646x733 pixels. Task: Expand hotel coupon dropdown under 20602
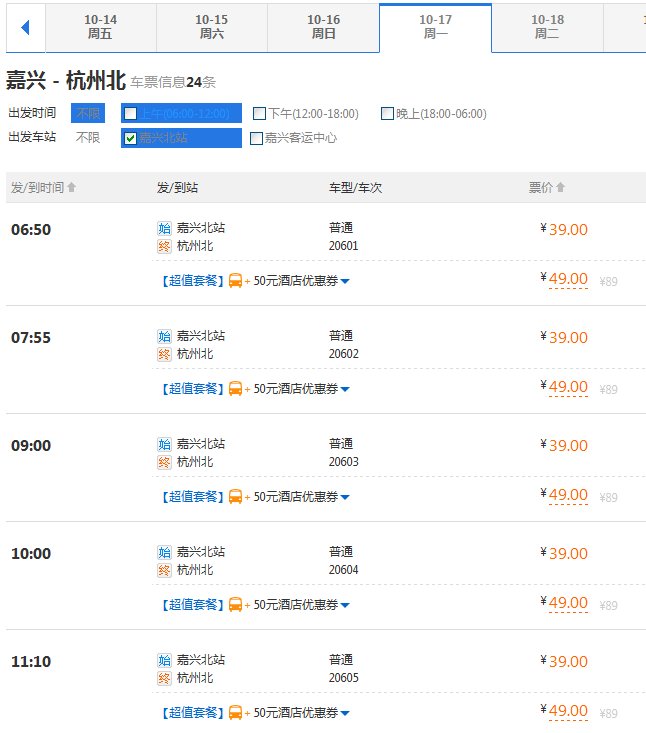pos(345,389)
